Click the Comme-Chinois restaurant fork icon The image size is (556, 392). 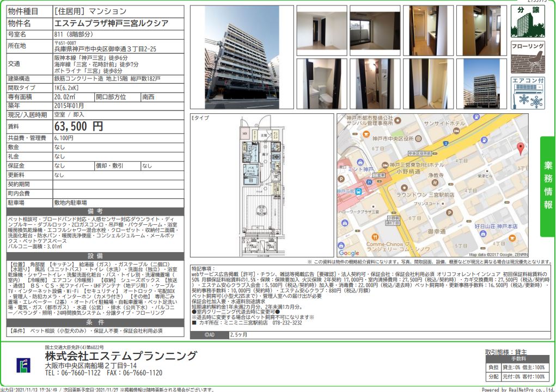(375, 237)
